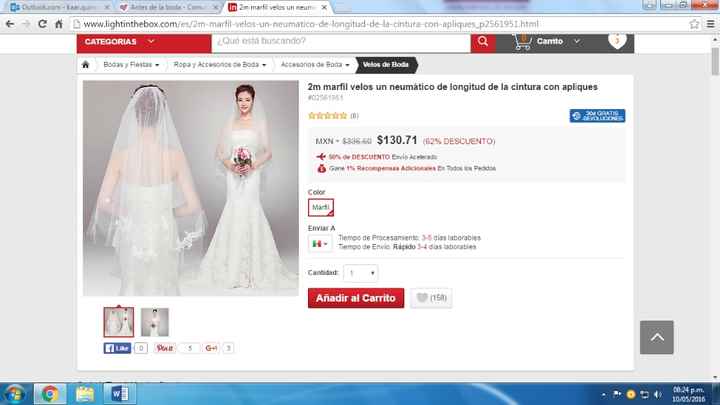Expand the Carrito dropdown arrow
The height and width of the screenshot is (405, 720).
coord(577,41)
